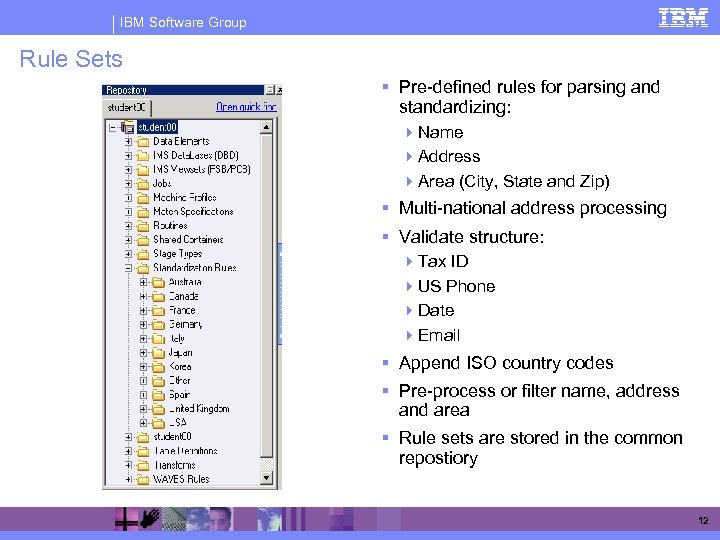Click the WAVES Rules folder icon
This screenshot has width=720, height=540.
click(x=144, y=479)
